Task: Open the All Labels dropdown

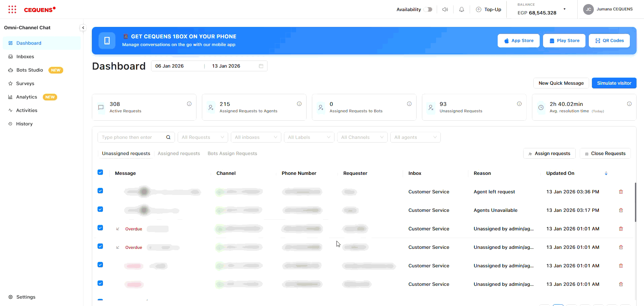Action: point(309,137)
